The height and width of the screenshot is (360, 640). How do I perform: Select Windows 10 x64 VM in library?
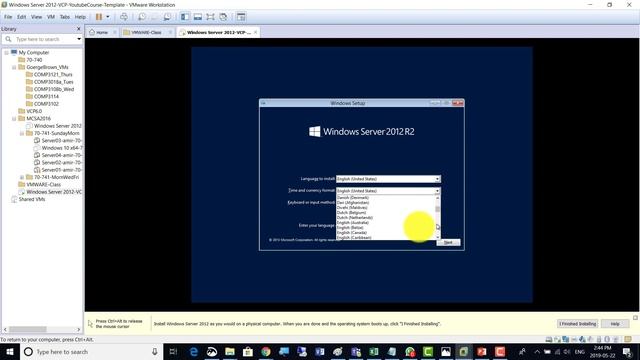point(58,148)
